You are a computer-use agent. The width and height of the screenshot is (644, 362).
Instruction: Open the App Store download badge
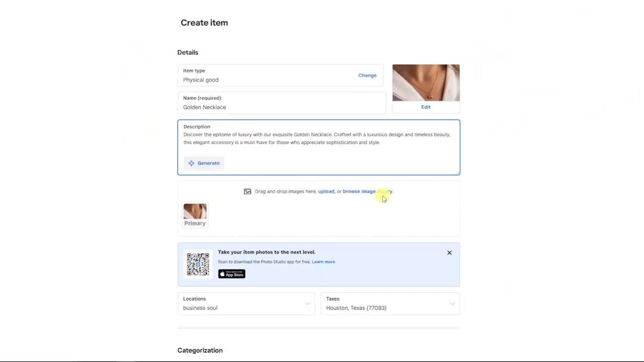(x=232, y=274)
